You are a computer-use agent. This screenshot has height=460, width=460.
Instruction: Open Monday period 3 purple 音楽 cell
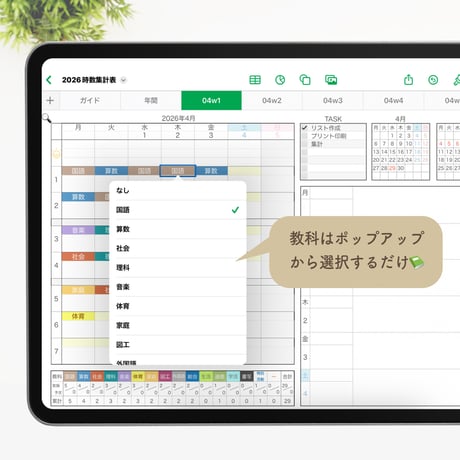click(78, 230)
